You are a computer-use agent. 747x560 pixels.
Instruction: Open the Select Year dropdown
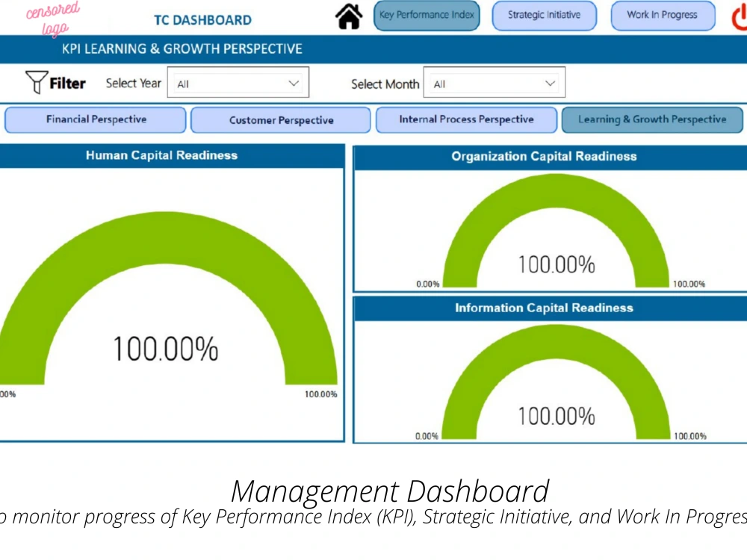click(x=238, y=83)
